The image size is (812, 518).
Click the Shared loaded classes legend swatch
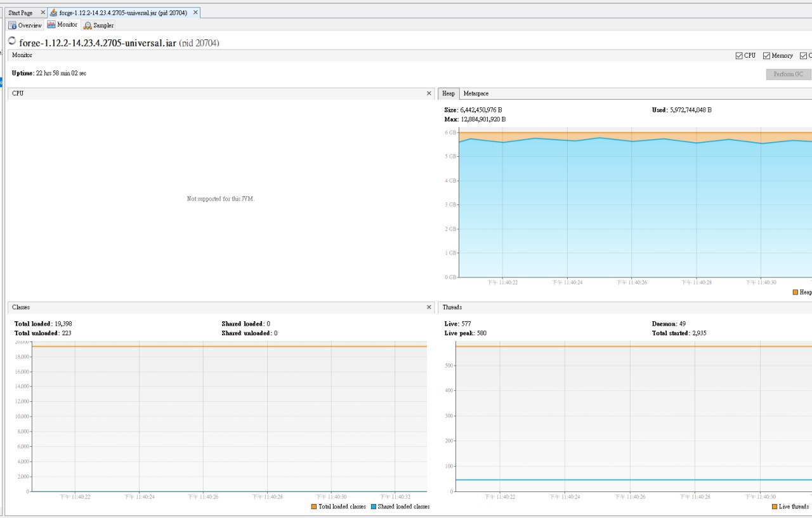[373, 507]
